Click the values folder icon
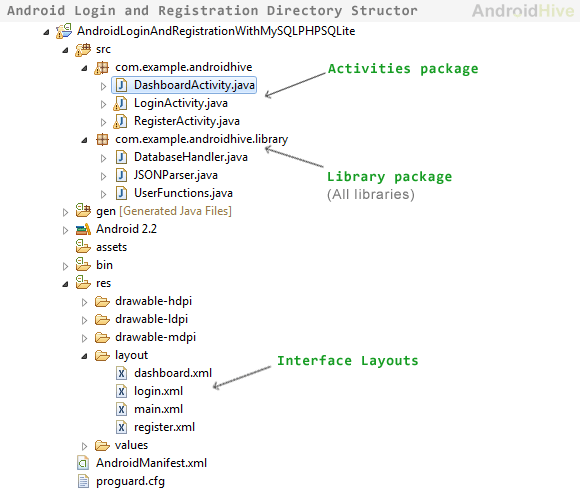 [102, 445]
